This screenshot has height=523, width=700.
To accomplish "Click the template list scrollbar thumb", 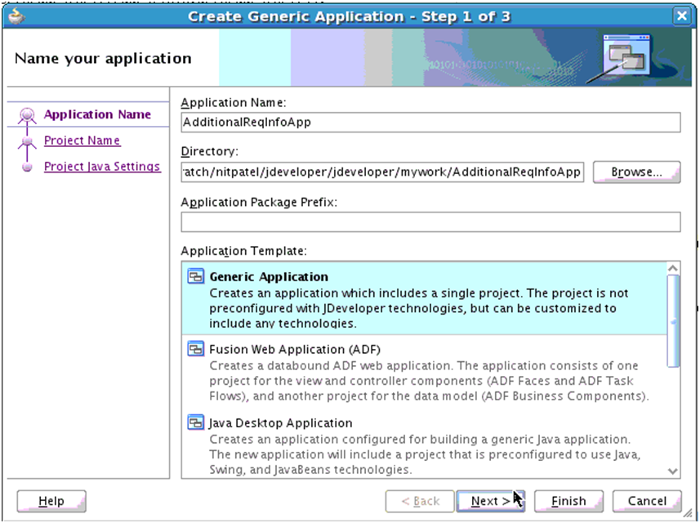I will coord(673,321).
